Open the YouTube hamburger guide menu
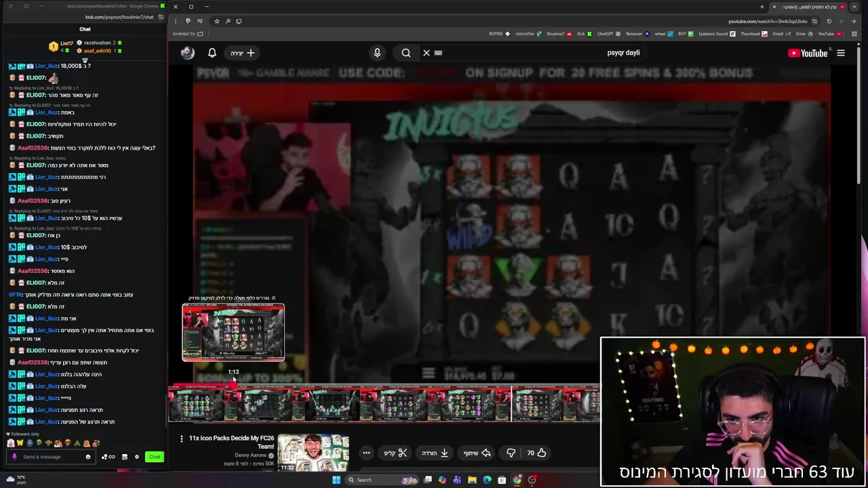 (x=841, y=53)
